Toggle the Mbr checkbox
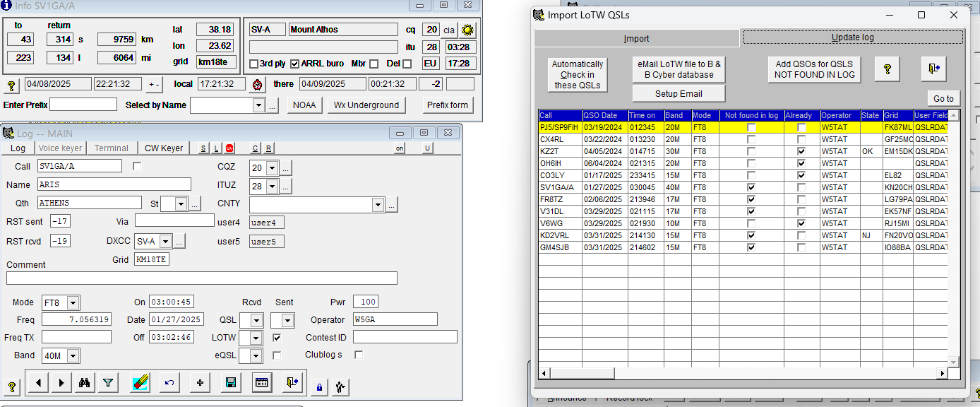This screenshot has height=407, width=980. pos(374,64)
